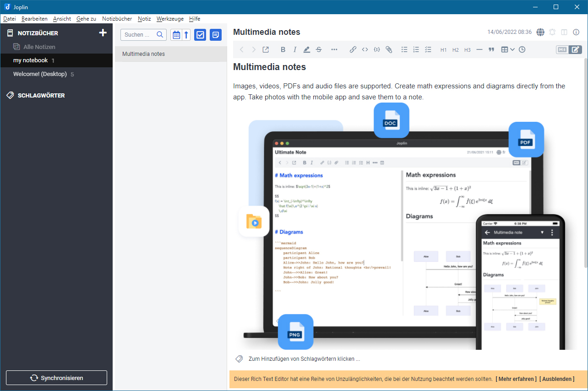This screenshot has width=588, height=391.
Task: Apply strikethrough formatting
Action: (319, 49)
